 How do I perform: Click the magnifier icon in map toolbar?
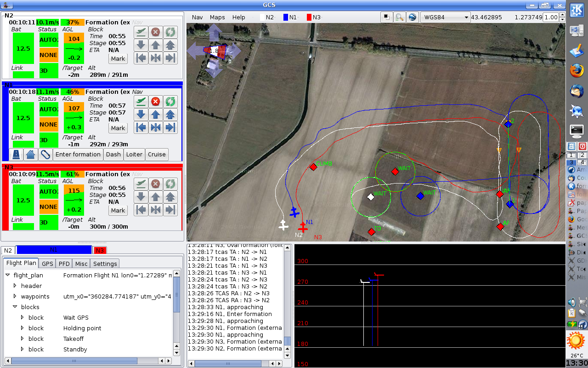tap(400, 17)
